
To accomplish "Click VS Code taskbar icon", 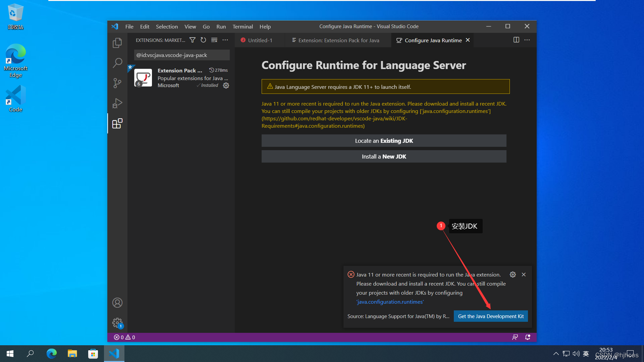I will (x=114, y=354).
